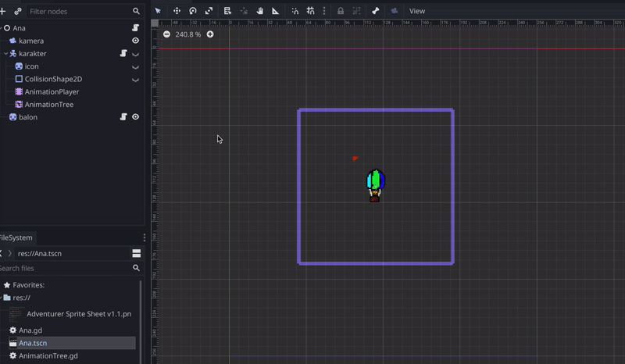
Task: Toggle Smart Snap magnet icon
Action: tap(295, 11)
